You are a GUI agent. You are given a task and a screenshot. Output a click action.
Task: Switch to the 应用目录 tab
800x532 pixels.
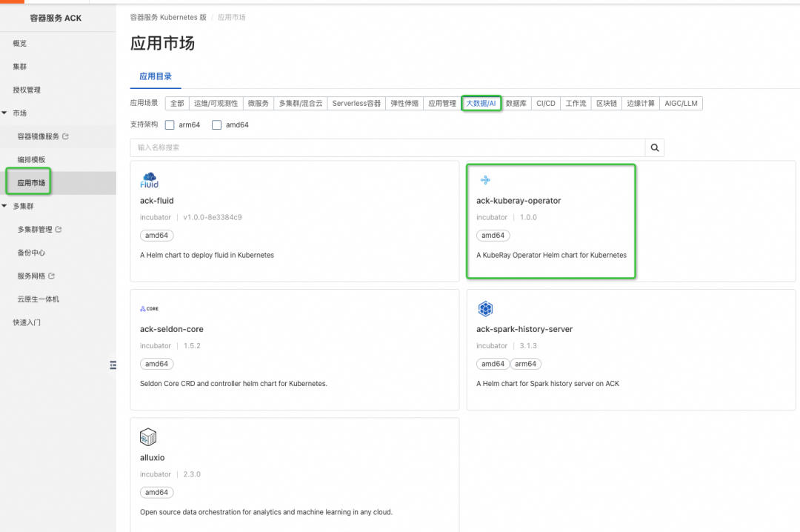(x=156, y=76)
